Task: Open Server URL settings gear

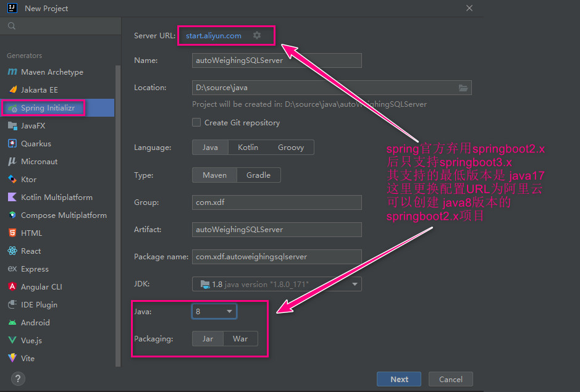Action: tap(257, 35)
